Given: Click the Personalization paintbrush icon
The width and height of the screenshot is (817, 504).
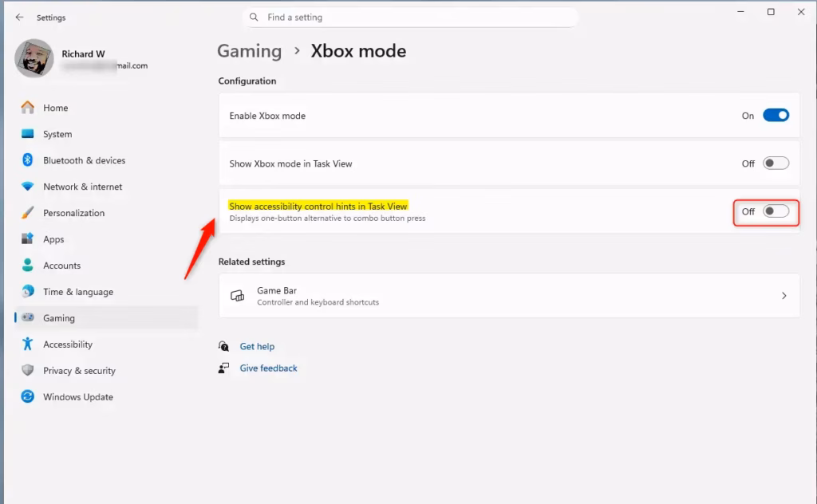Looking at the screenshot, I should pos(28,213).
